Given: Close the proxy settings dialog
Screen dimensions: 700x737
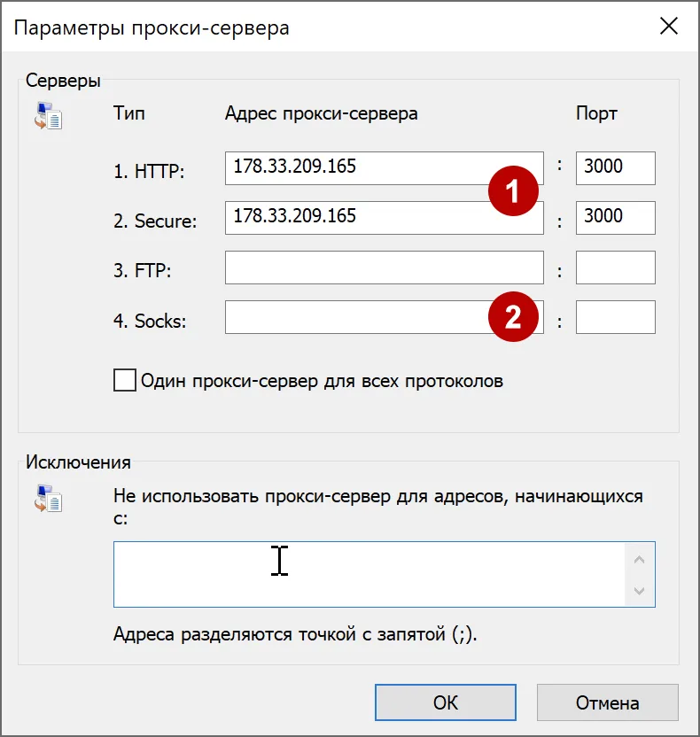Looking at the screenshot, I should coord(670,27).
